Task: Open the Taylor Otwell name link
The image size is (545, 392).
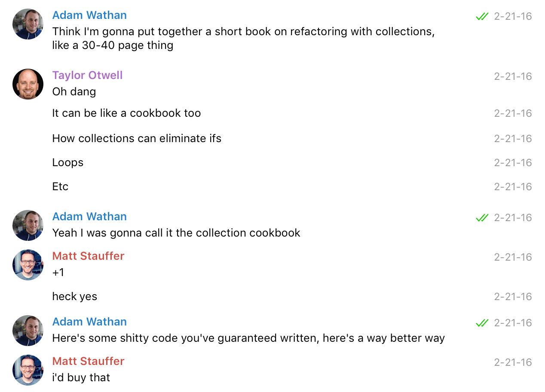Action: click(88, 75)
